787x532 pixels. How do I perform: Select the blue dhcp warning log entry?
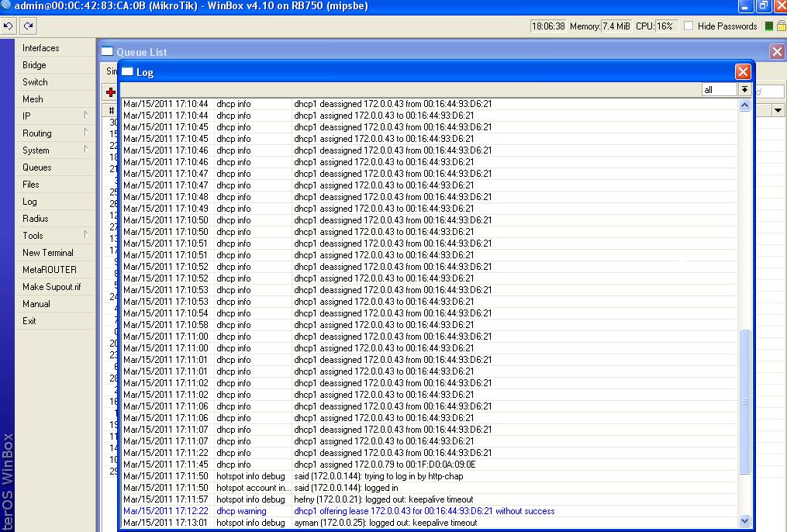pos(430,511)
